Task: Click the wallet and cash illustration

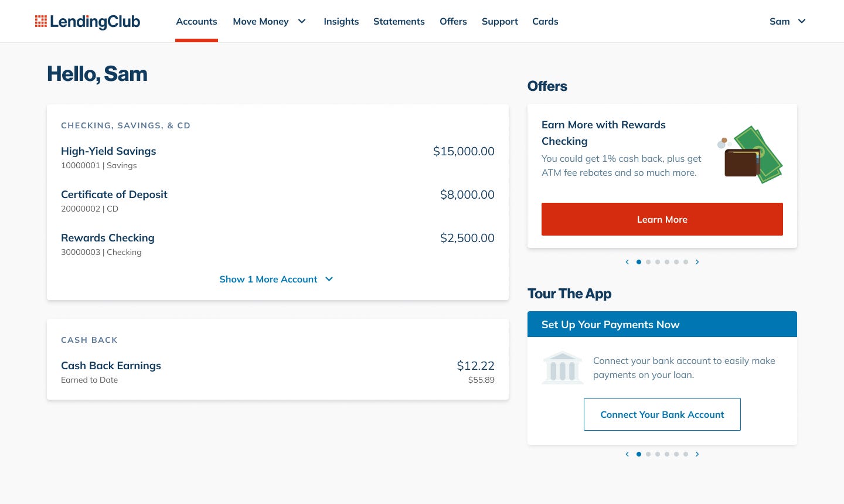Action: (x=750, y=155)
